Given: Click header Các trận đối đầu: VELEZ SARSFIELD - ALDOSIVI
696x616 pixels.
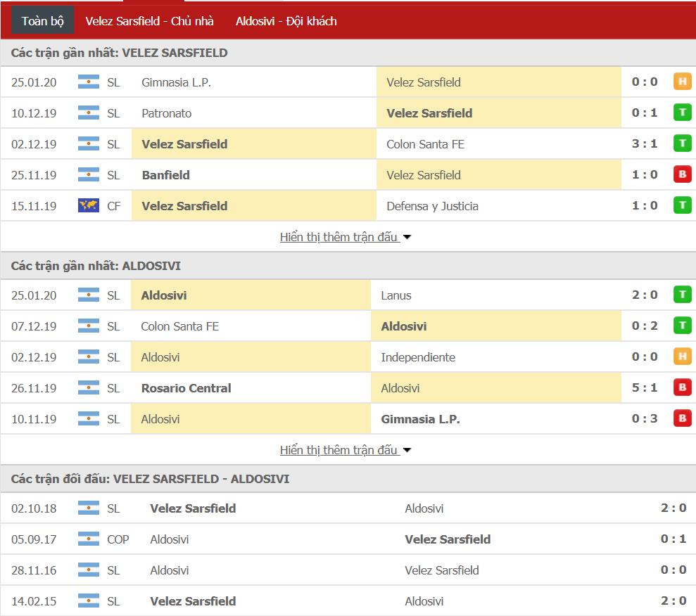Looking at the screenshot, I should pos(150,479).
